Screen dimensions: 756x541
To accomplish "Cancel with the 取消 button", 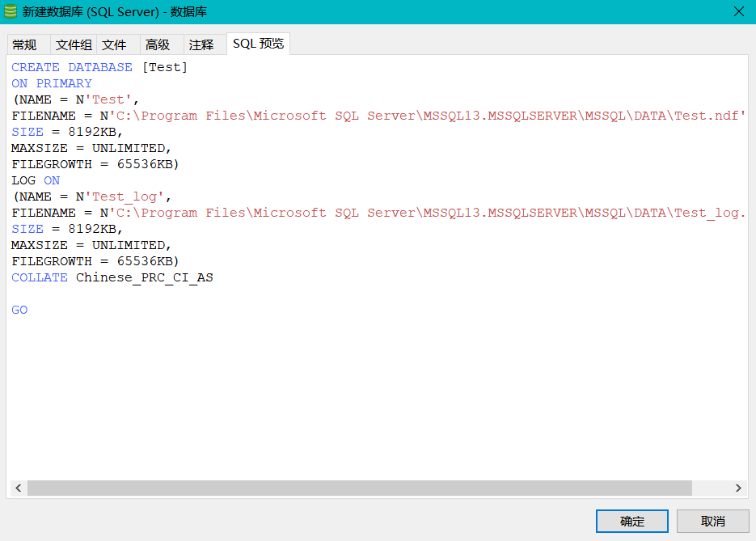I will pyautogui.click(x=712, y=522).
